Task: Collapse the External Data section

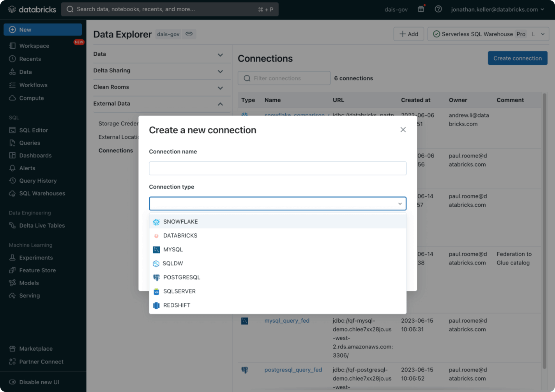Action: point(220,104)
